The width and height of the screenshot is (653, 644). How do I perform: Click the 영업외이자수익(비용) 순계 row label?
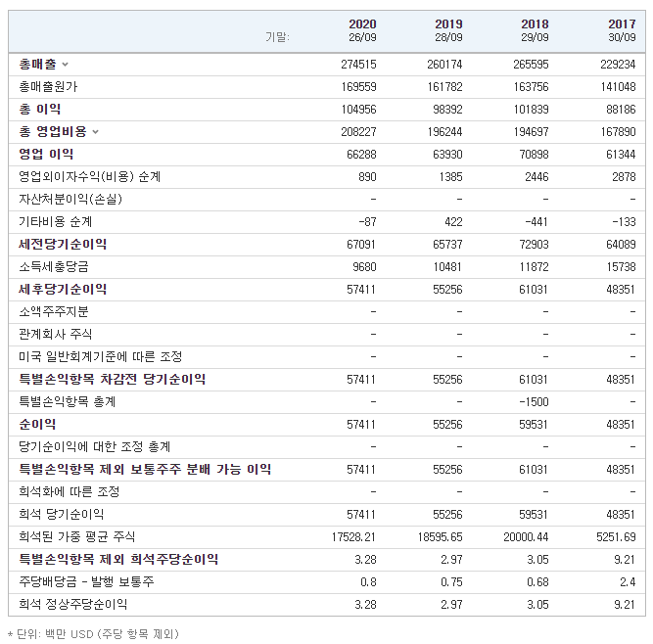pos(89,176)
